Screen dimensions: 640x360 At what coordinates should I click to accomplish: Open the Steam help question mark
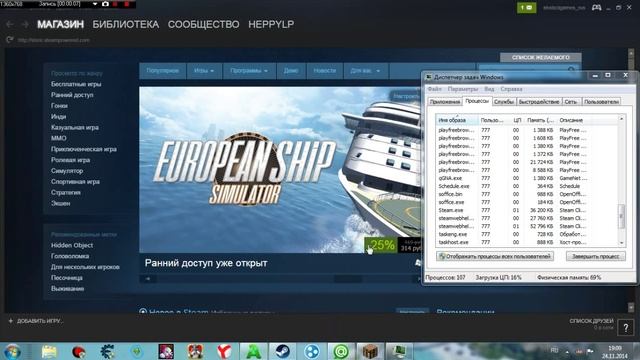[x=625, y=327]
